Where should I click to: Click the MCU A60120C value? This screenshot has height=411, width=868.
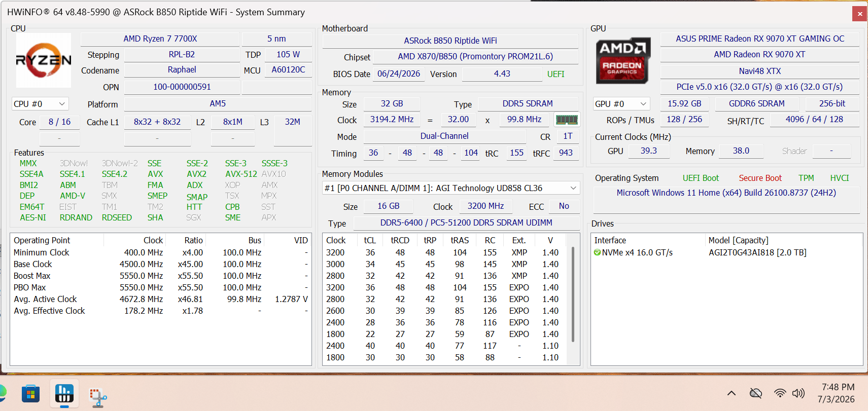tap(288, 70)
